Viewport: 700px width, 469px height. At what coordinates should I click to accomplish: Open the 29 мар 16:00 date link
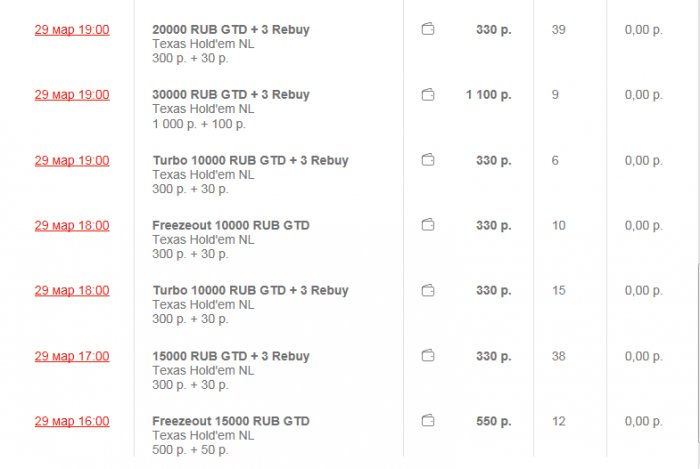coord(72,421)
